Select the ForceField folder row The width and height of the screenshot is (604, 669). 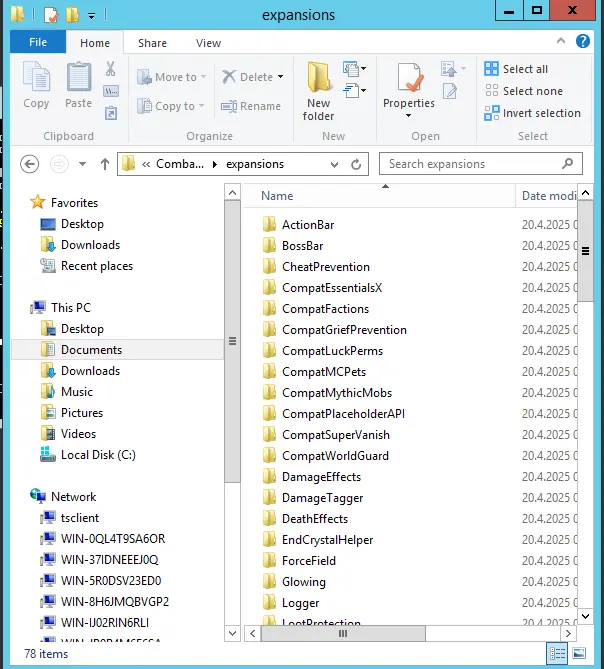(299, 561)
